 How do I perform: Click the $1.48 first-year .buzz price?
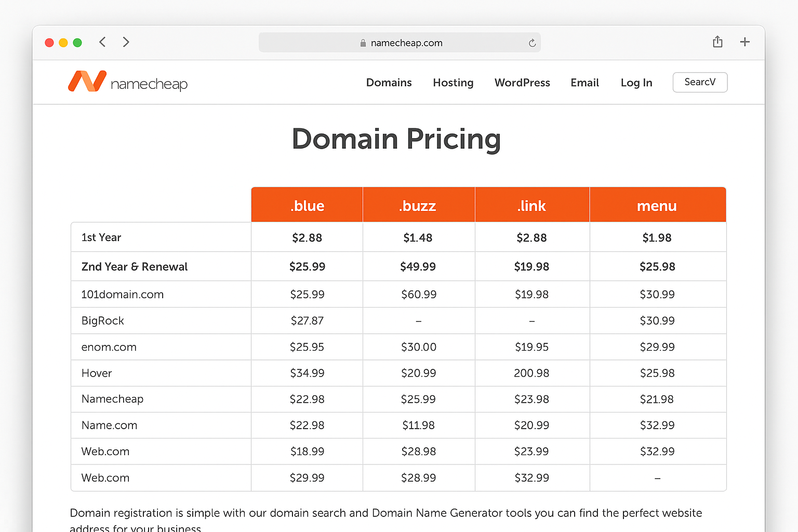(x=418, y=237)
